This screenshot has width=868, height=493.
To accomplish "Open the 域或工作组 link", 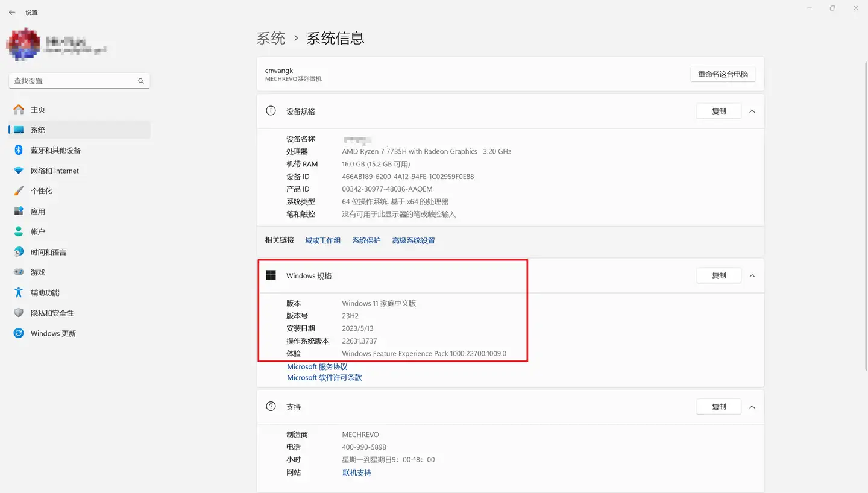I will tap(323, 240).
